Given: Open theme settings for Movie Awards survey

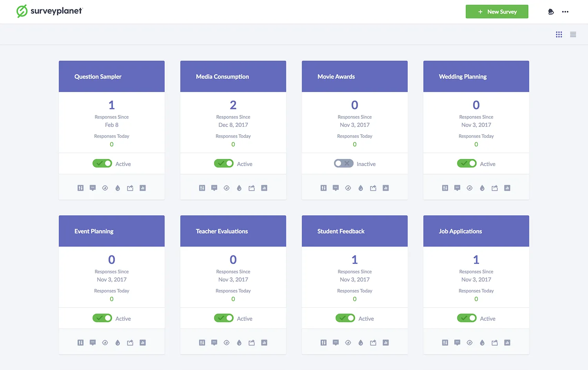Looking at the screenshot, I should [x=360, y=188].
